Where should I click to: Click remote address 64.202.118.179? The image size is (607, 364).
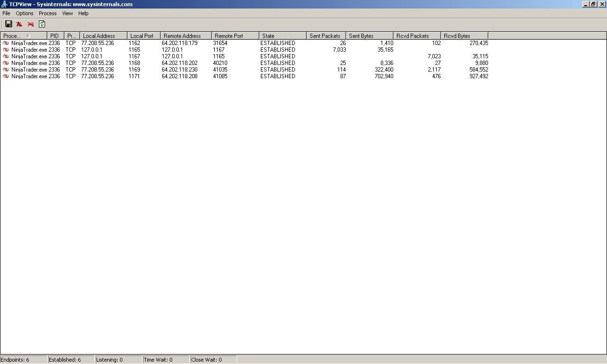[180, 43]
